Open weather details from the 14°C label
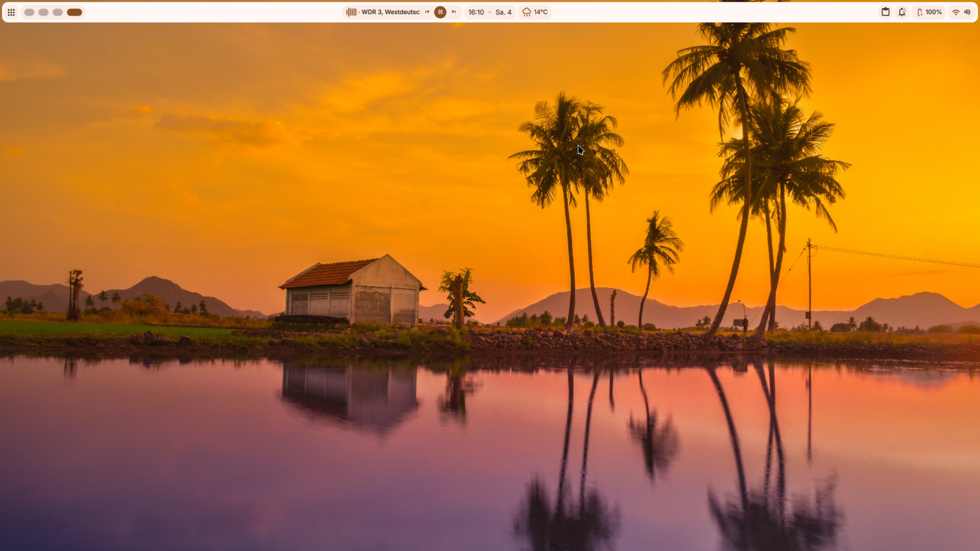 [x=541, y=12]
